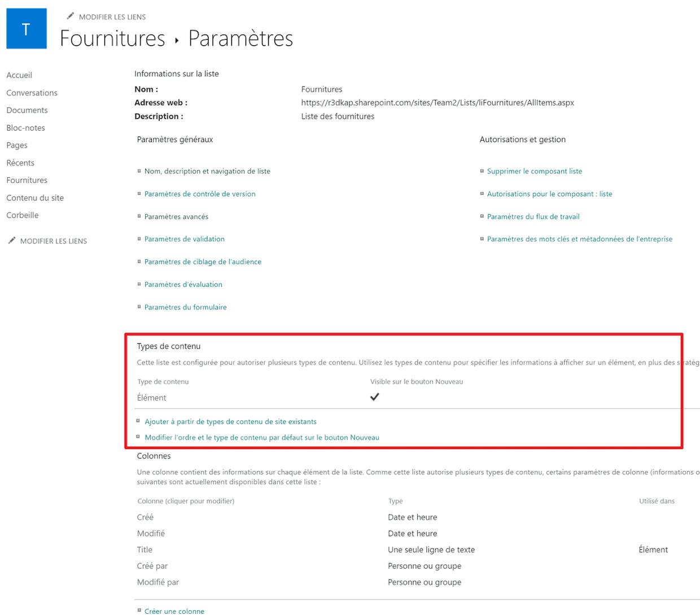Screen dimensions: 700x615
Task: Open Paramètres de validation link
Action: [x=185, y=239]
